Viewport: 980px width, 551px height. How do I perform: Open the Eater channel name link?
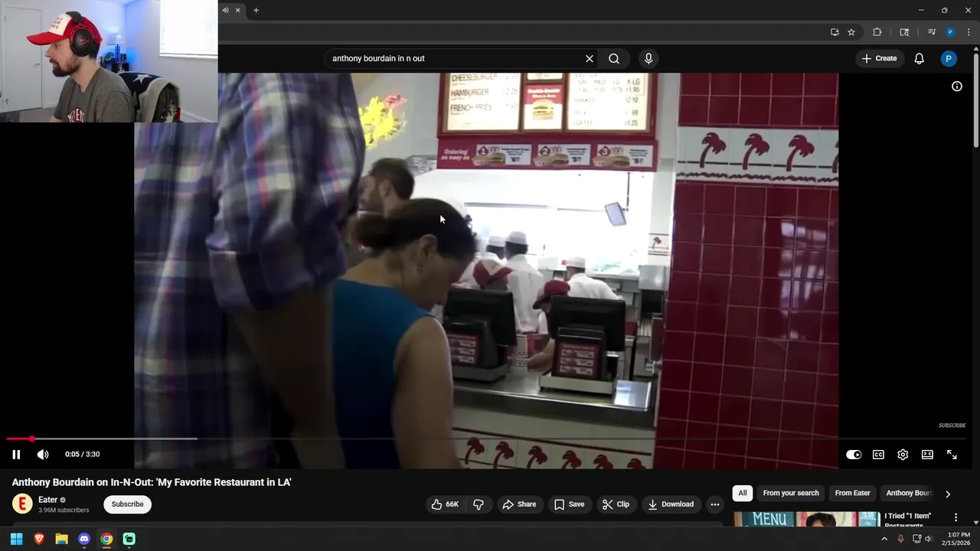click(x=48, y=500)
